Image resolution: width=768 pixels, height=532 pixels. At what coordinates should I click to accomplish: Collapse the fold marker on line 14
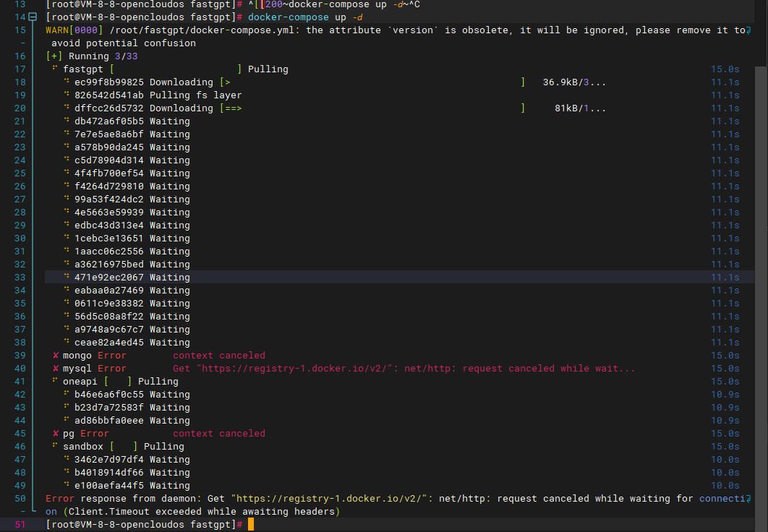coord(33,17)
